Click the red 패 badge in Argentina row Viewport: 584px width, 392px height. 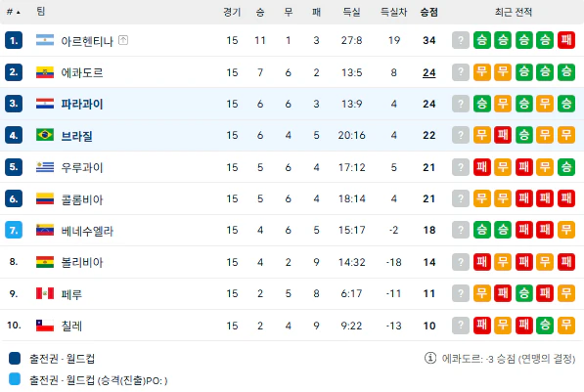tap(566, 40)
